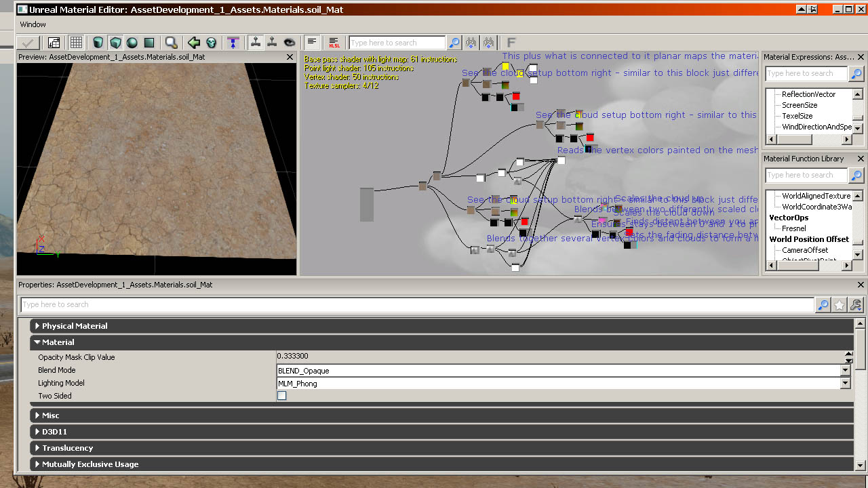Screen dimensions: 868x488
Task: Click search icon in Material Expressions panel
Action: click(856, 73)
